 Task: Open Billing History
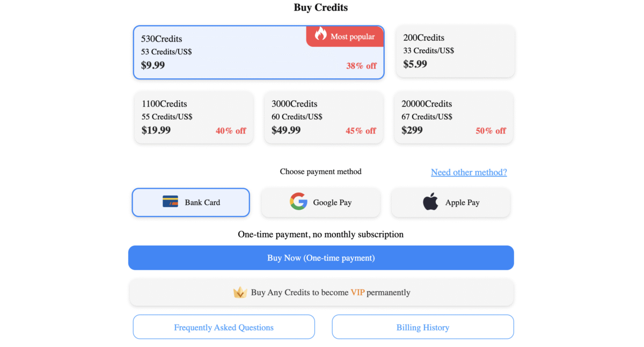[423, 327]
